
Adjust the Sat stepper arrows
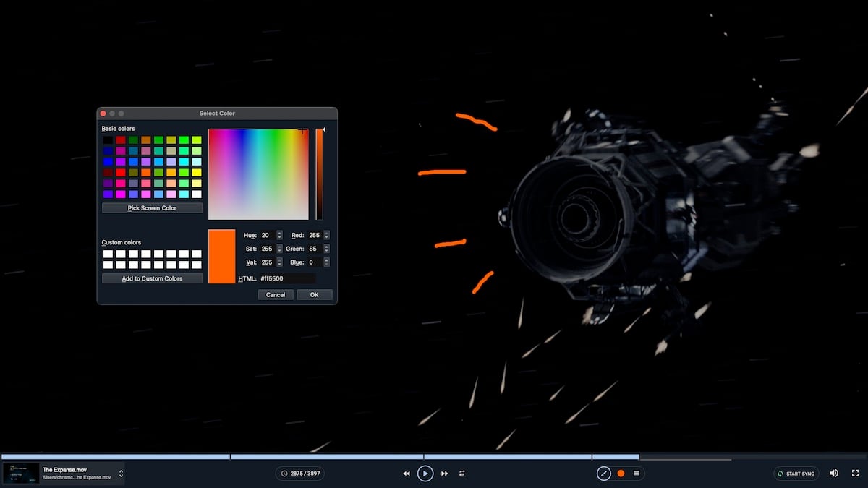tap(279, 249)
